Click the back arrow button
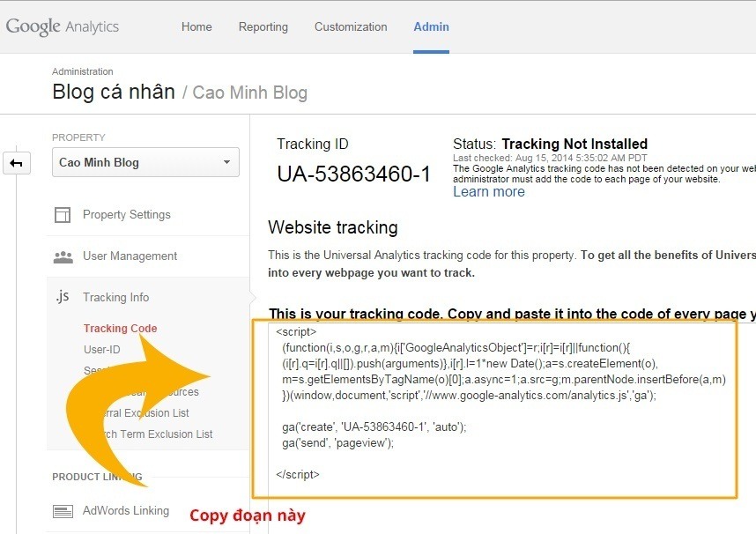Screen dimensions: 756x534 (17, 163)
